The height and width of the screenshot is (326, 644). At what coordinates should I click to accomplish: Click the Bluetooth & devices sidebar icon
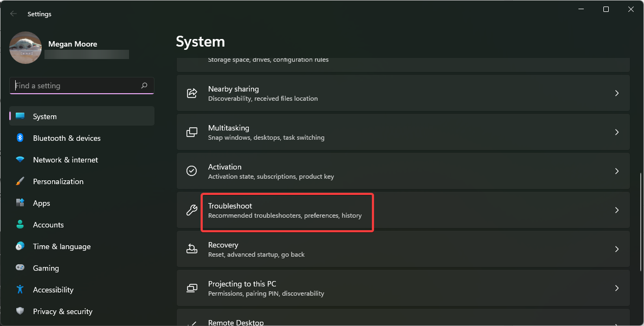tap(20, 138)
